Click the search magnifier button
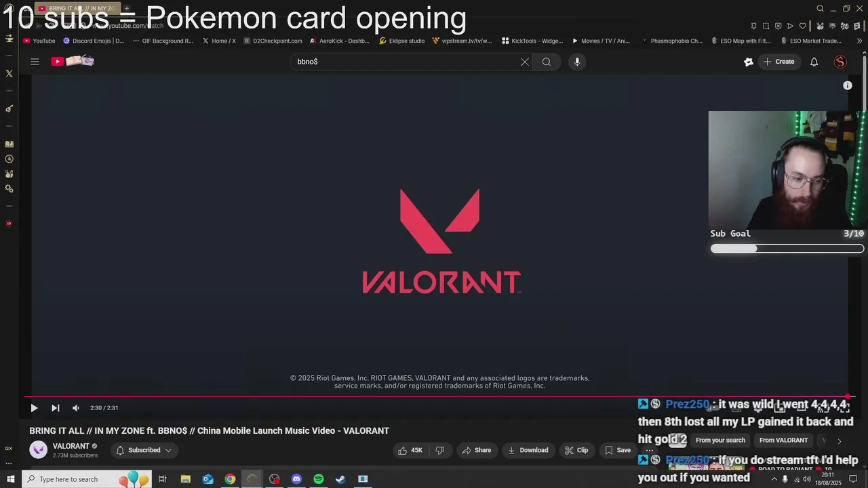This screenshot has height=488, width=868. [547, 62]
